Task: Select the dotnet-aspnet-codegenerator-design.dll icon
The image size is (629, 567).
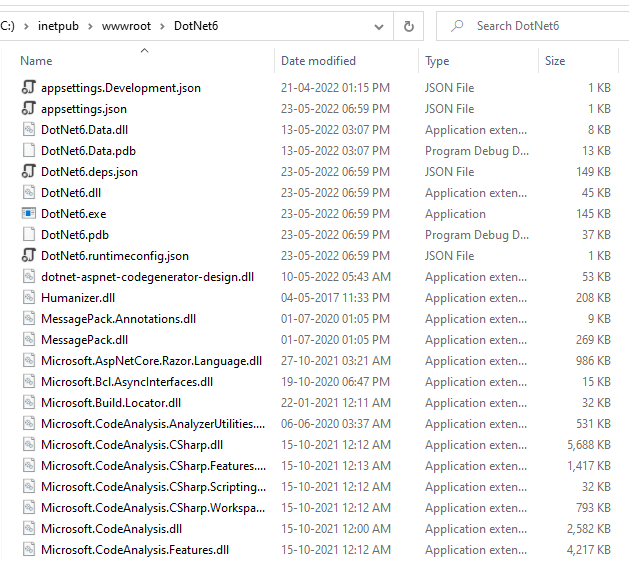Action: [28, 276]
